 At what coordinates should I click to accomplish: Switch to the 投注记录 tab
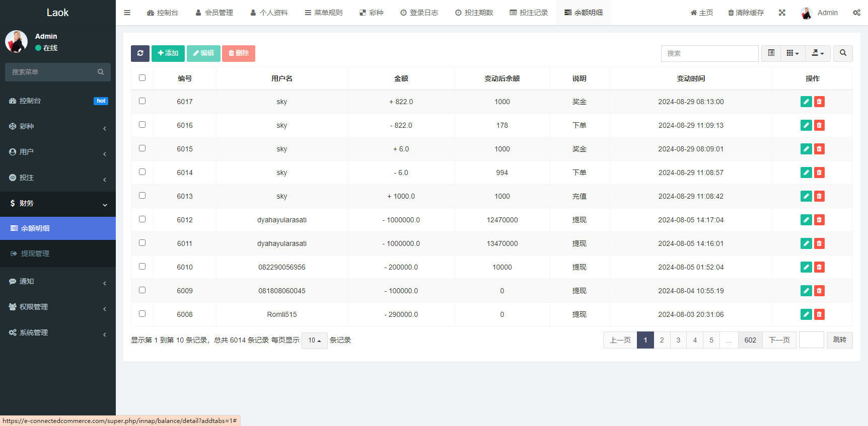pyautogui.click(x=529, y=13)
